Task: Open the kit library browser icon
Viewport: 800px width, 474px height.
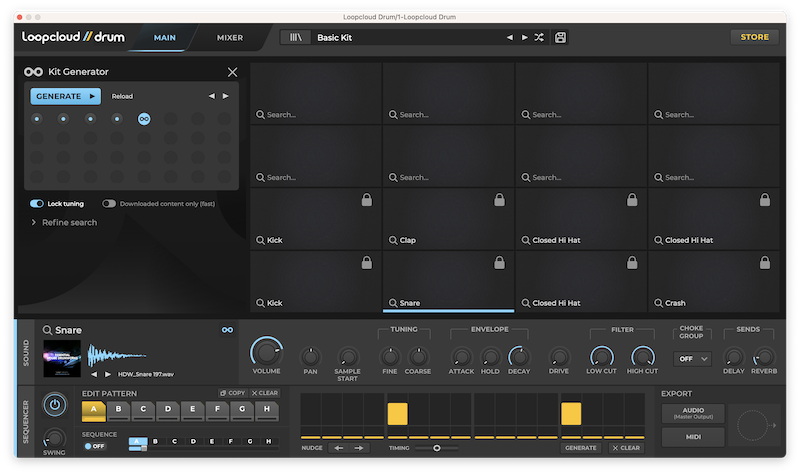Action: [x=296, y=37]
